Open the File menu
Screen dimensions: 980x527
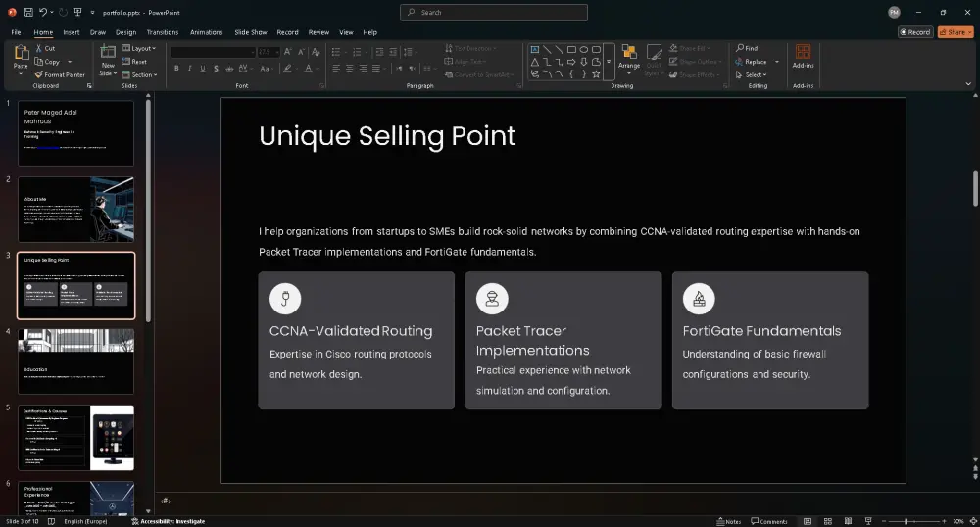[x=17, y=32]
